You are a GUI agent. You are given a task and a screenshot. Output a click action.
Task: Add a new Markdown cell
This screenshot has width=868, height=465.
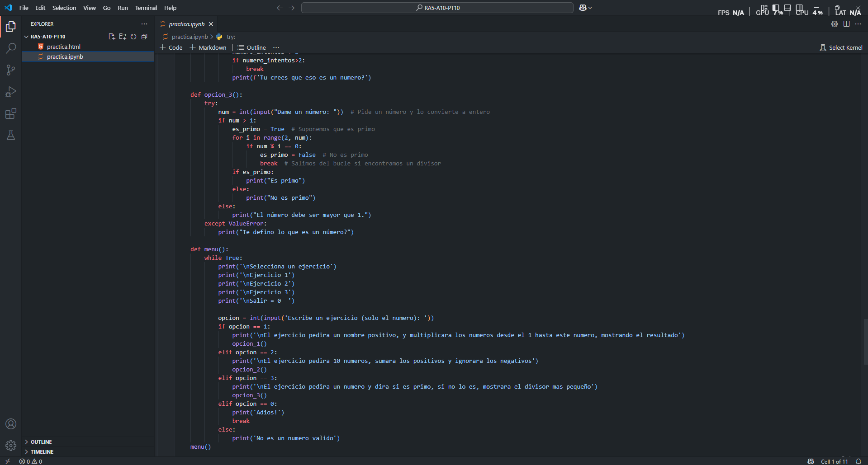point(208,47)
